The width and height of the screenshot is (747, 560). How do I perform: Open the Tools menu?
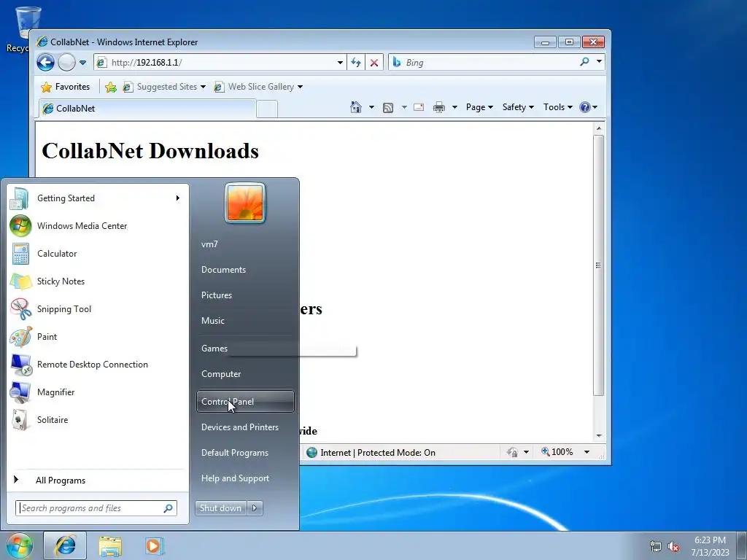(557, 107)
